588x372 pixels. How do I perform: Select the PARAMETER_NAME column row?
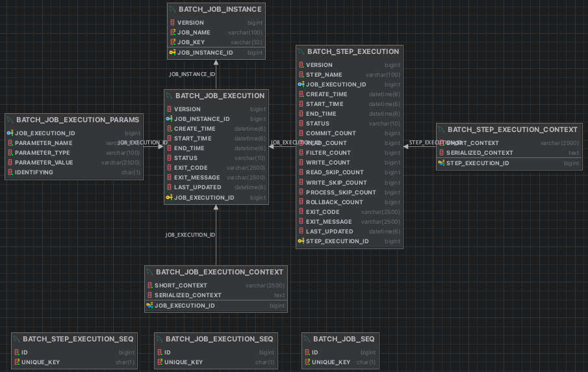coord(74,143)
